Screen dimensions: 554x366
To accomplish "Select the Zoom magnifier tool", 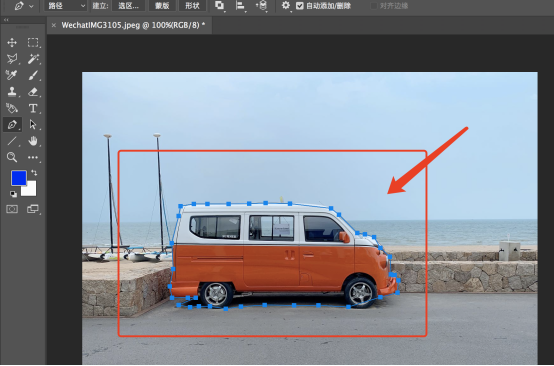I will click(12, 157).
